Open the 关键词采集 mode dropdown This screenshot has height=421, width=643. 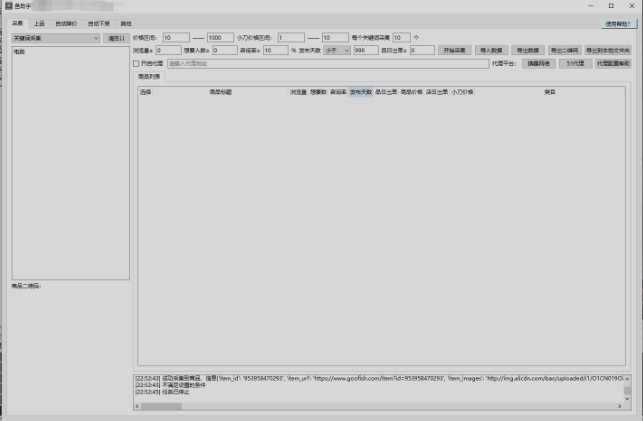click(x=56, y=38)
